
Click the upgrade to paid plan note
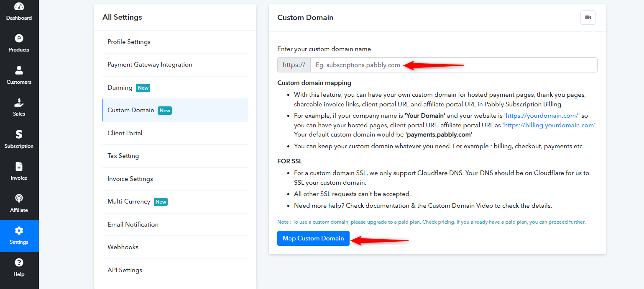tap(431, 222)
